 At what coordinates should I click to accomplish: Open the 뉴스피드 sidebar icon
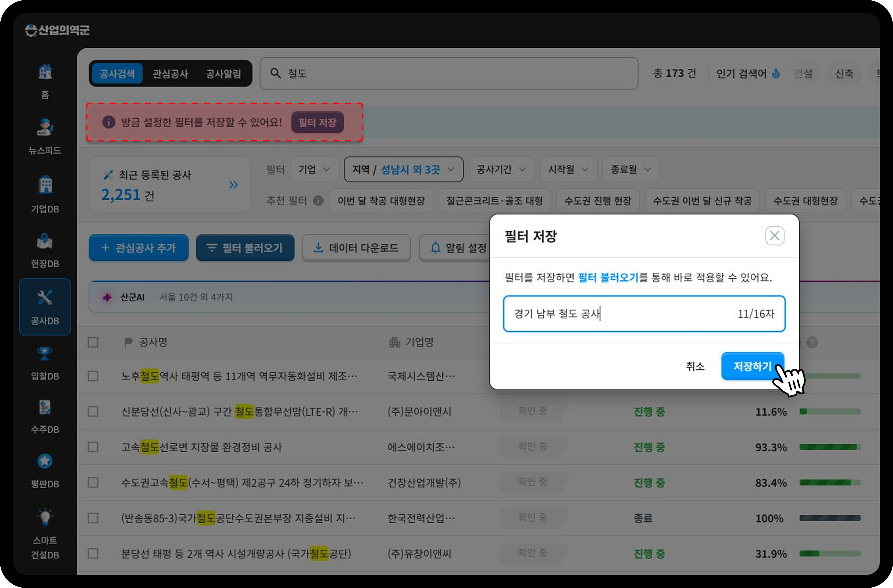coord(45,128)
